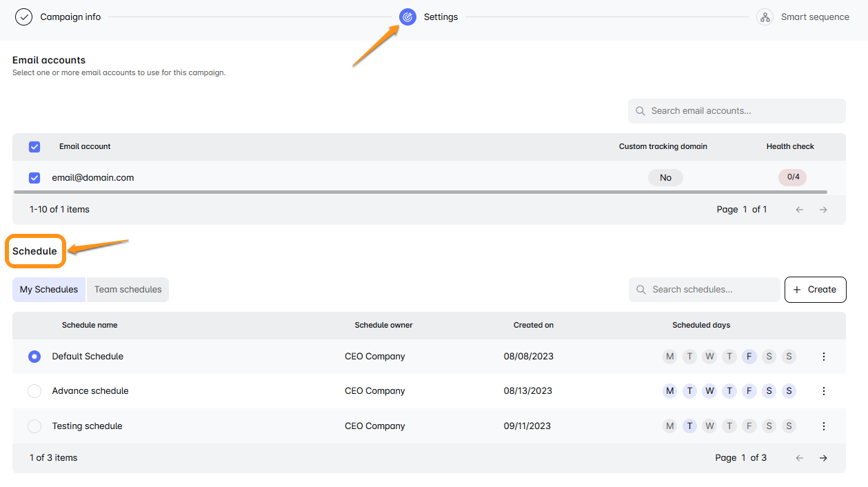Click the health check 0/4 badge
Image resolution: width=868 pixels, height=487 pixels.
793,177
